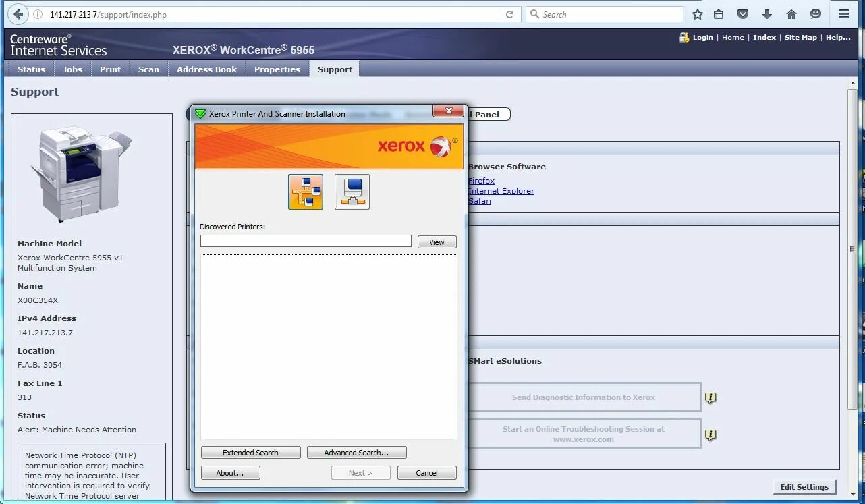This screenshot has height=504, width=865.
Task: Focus the Discovered Printers text field
Action: click(306, 241)
